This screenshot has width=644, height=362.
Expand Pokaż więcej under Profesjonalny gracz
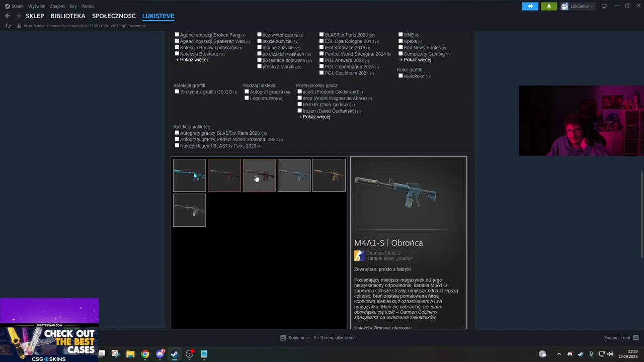[x=314, y=117]
